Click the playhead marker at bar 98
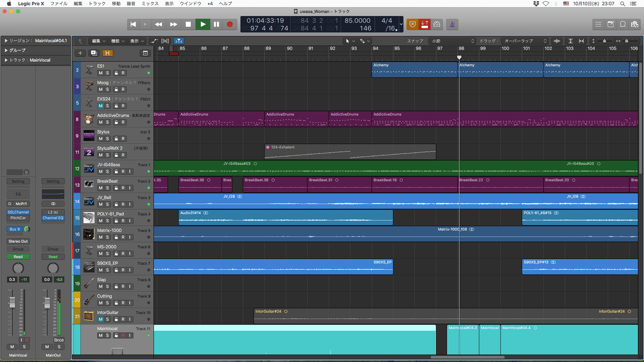The width and height of the screenshot is (644, 362). (x=459, y=57)
